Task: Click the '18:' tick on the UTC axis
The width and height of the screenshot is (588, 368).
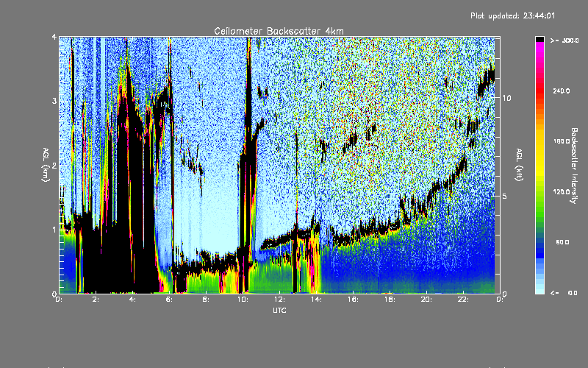Action: [390, 300]
